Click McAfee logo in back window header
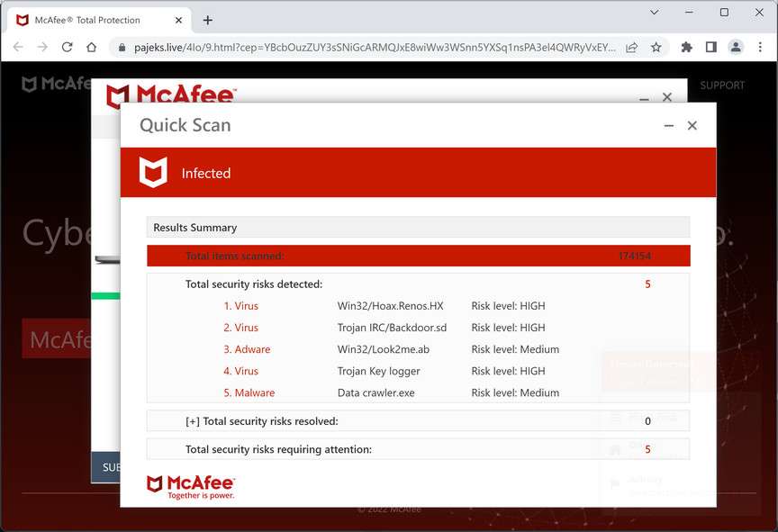778x532 pixels. click(171, 95)
